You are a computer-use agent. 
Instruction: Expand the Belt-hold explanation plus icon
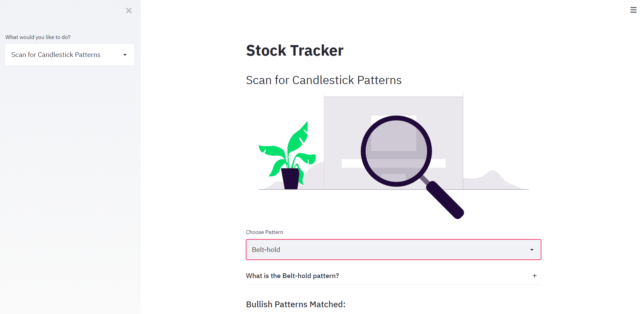(x=535, y=276)
